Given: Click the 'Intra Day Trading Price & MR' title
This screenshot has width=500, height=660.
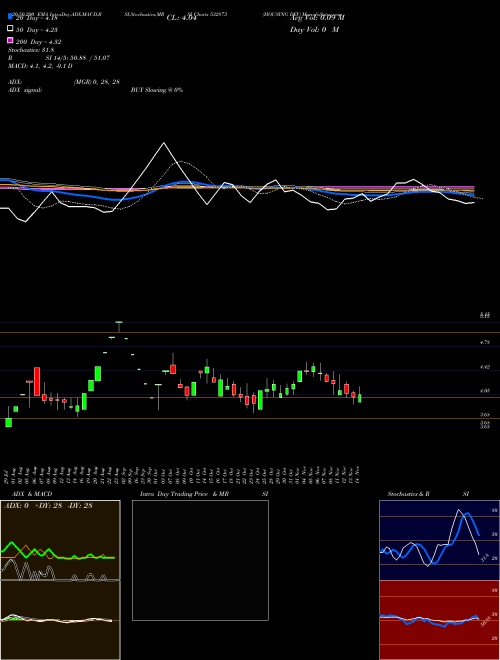Looking at the screenshot, I should [x=184, y=494].
